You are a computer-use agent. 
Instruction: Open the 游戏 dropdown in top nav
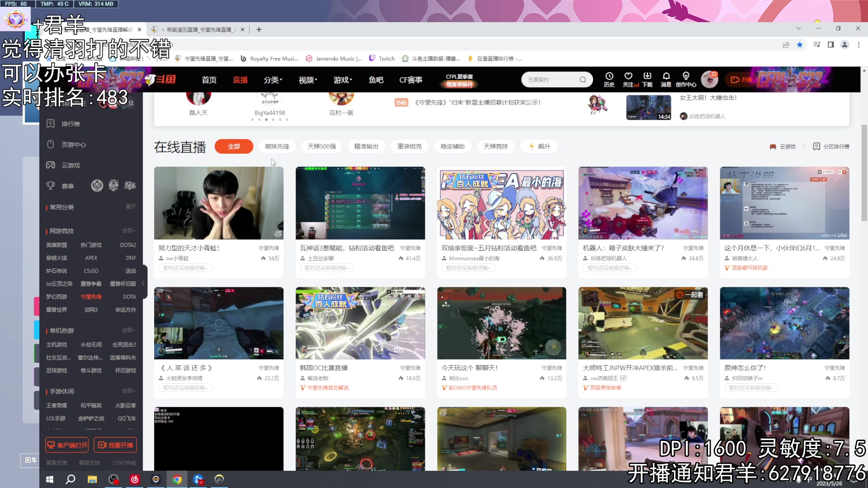[x=343, y=80]
